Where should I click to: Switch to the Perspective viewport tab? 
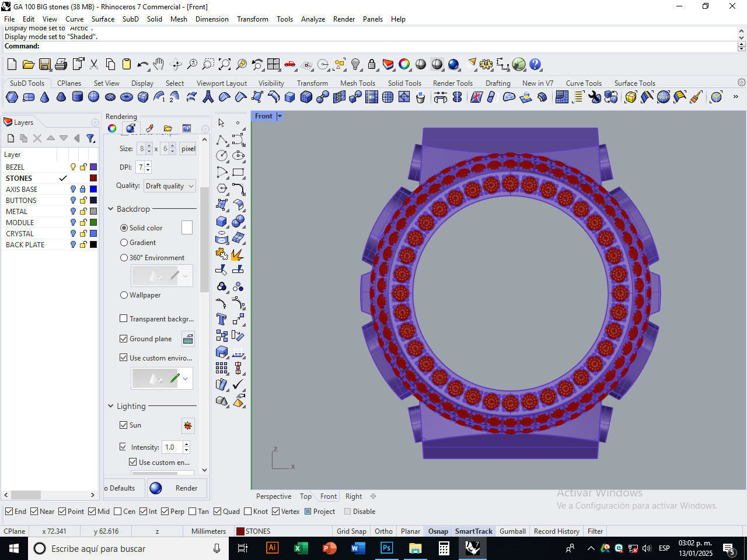tap(274, 496)
